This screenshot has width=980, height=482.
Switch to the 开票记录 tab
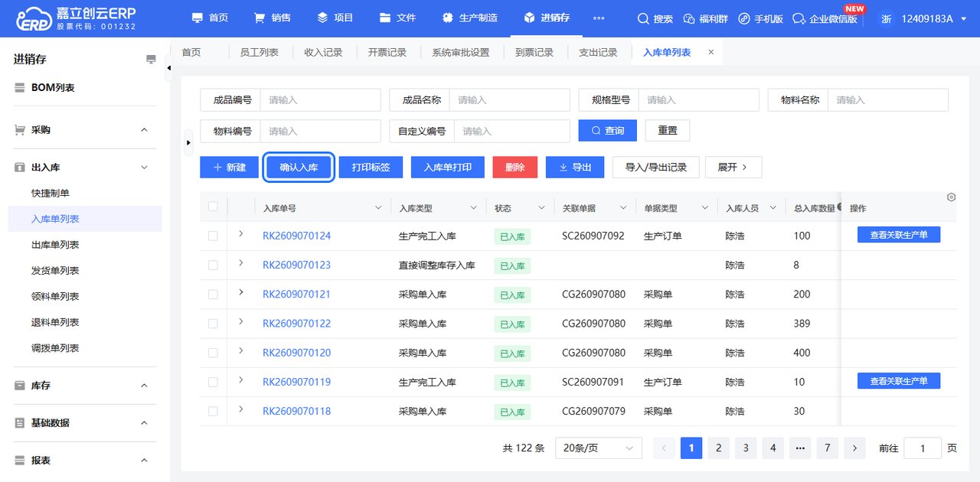387,52
